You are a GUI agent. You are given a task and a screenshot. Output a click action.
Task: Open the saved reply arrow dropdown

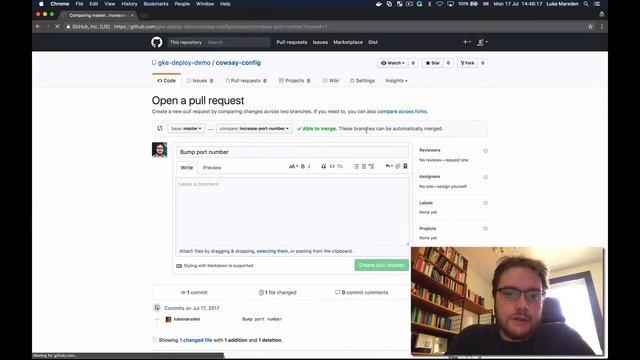389,166
